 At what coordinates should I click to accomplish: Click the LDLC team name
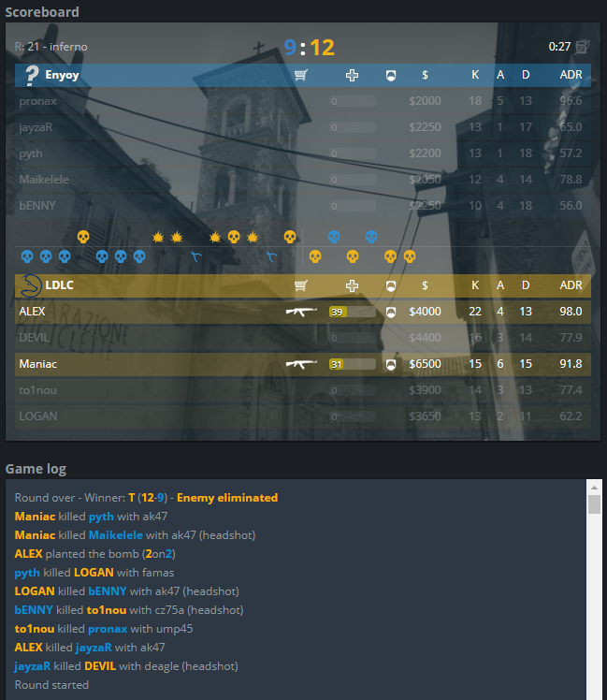point(59,285)
